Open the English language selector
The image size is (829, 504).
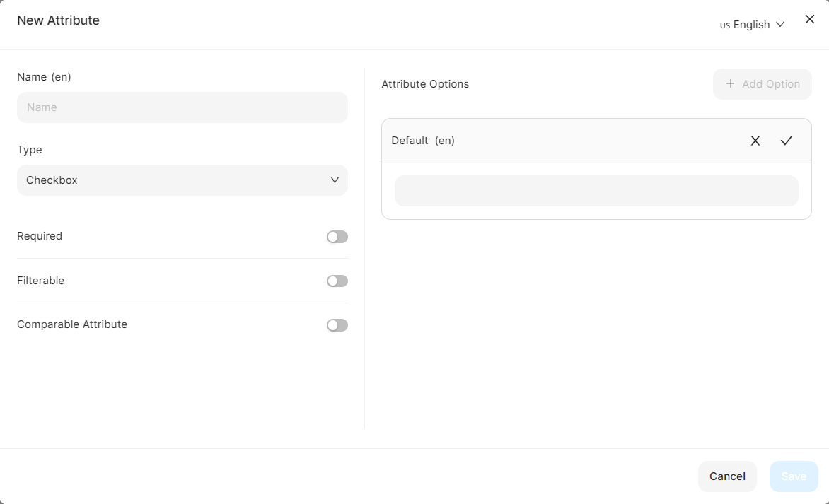(751, 25)
